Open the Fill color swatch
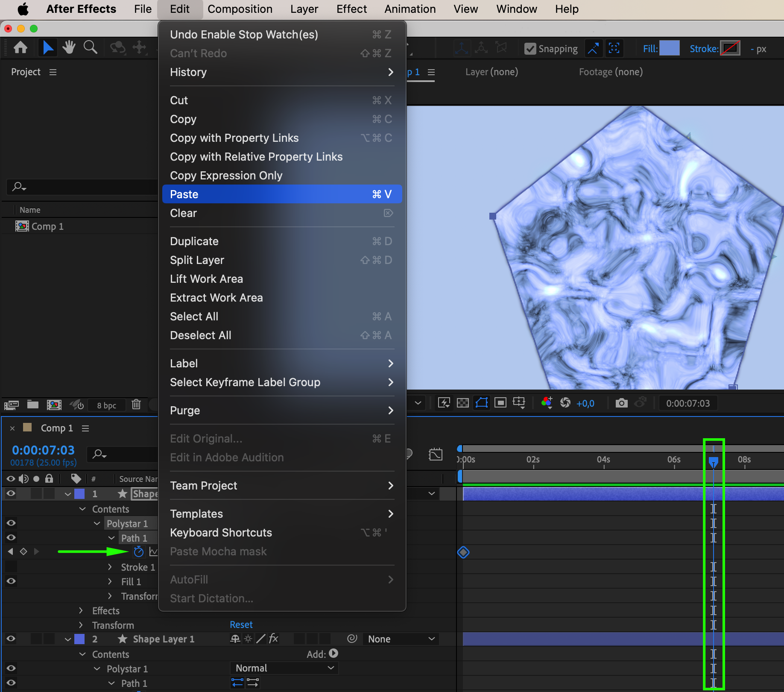Image resolution: width=784 pixels, height=692 pixels. (669, 48)
